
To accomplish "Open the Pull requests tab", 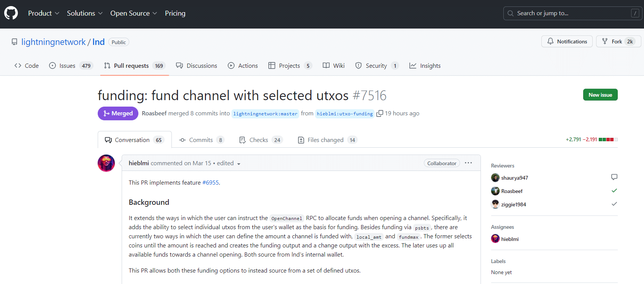I will pos(135,65).
